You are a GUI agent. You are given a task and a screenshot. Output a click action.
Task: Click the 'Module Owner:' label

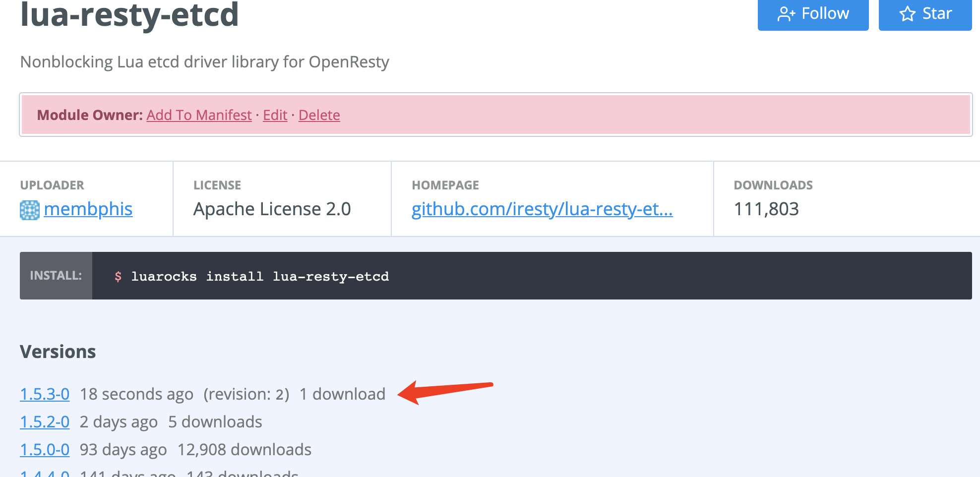[x=90, y=115]
